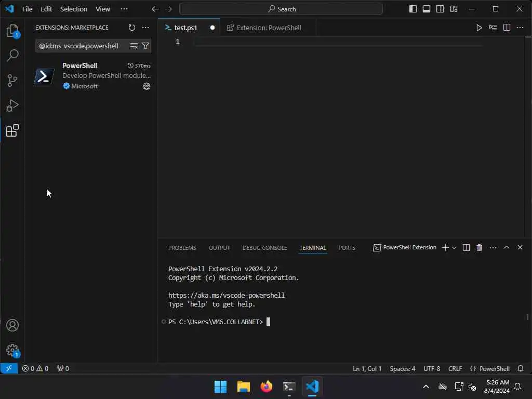Close test.ps1 tab via unsaved dot
532x399 pixels.
212,28
